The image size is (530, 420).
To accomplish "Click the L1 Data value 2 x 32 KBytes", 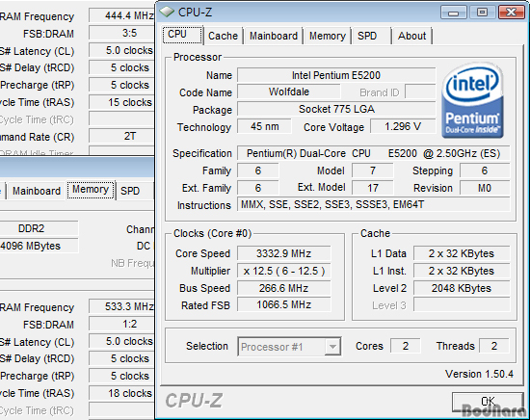I will coord(462,253).
